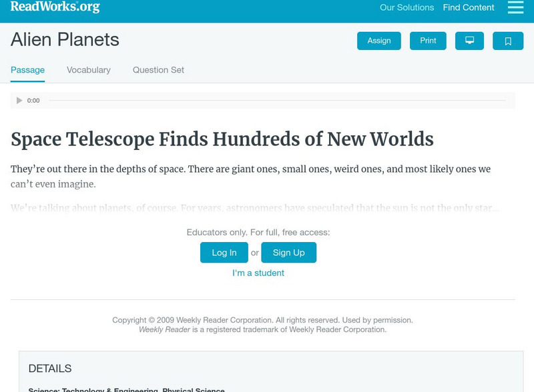Viewport: 534px width, 392px height.
Task: Click the ReadWorks.org logo
Action: (55, 7)
